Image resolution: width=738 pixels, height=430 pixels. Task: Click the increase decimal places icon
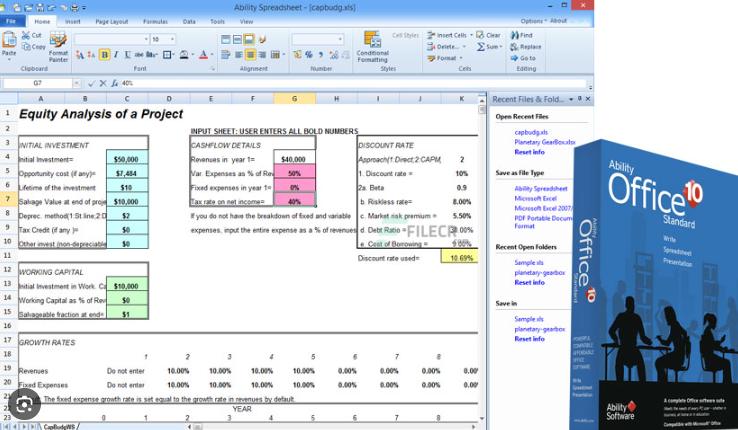click(x=334, y=55)
